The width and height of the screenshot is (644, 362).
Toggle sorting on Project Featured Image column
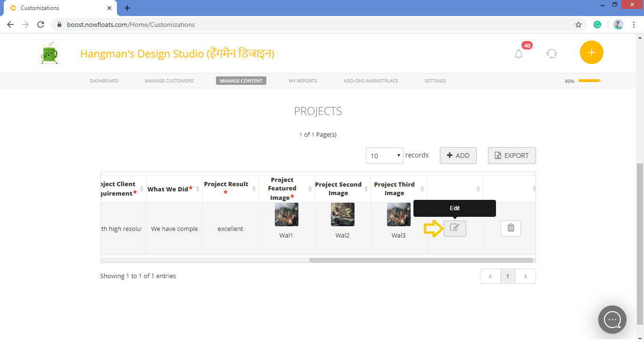coord(309,188)
